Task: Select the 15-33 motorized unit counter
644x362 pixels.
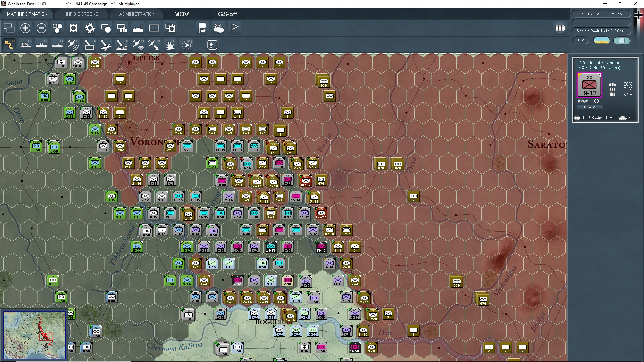Action: click(x=187, y=146)
